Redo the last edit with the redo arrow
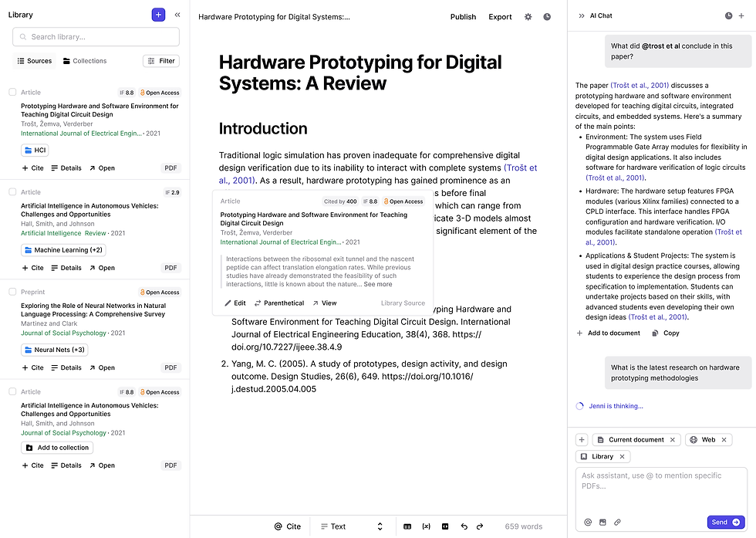The height and width of the screenshot is (538, 756). click(481, 526)
